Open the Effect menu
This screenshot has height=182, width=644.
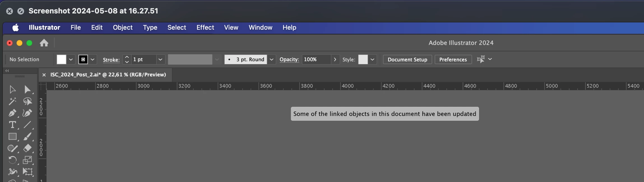pyautogui.click(x=205, y=27)
